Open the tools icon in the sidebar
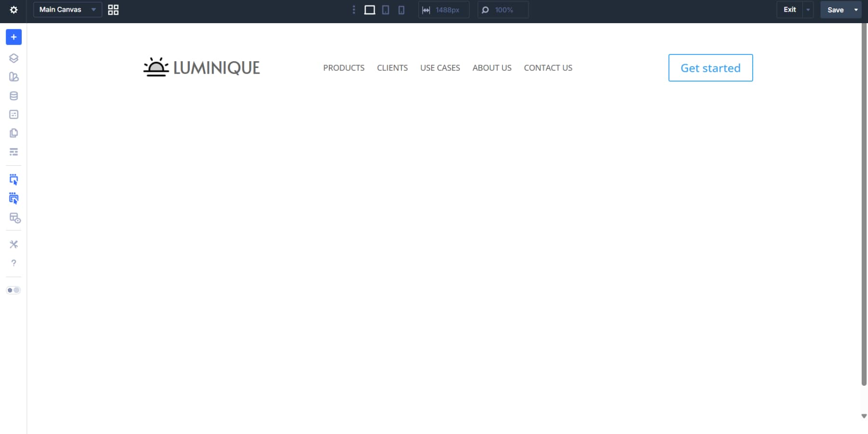The height and width of the screenshot is (434, 868). pyautogui.click(x=14, y=244)
